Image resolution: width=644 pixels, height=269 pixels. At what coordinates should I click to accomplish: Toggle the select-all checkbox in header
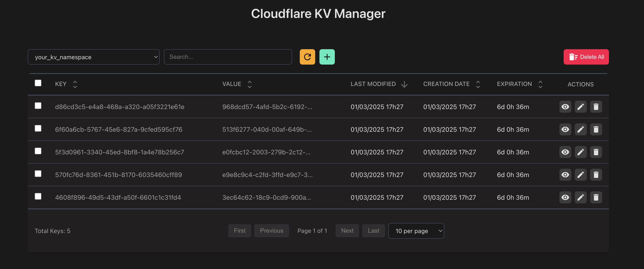pyautogui.click(x=38, y=83)
